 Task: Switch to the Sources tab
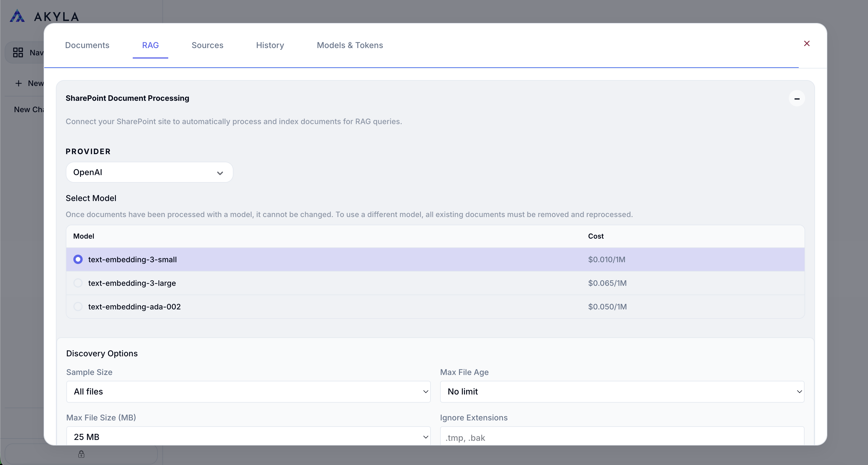pyautogui.click(x=207, y=45)
